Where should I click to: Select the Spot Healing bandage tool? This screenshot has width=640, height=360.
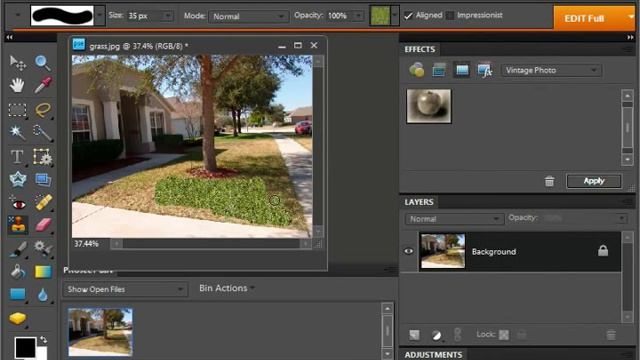43,202
